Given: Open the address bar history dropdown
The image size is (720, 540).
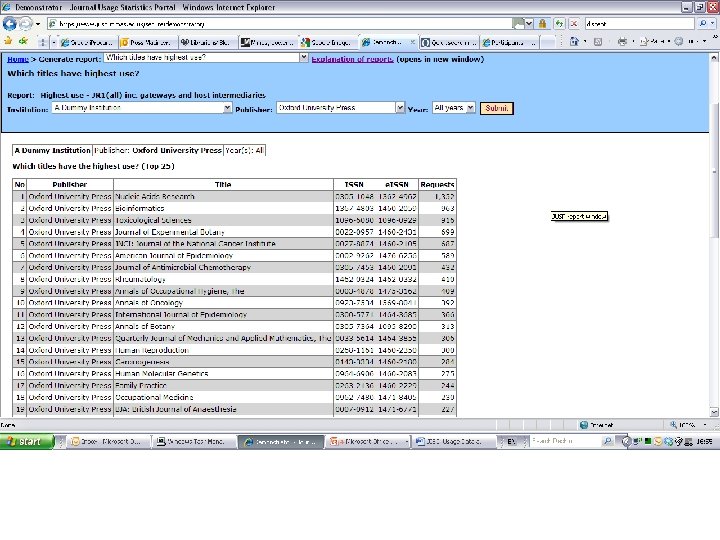Looking at the screenshot, I should [x=529, y=23].
